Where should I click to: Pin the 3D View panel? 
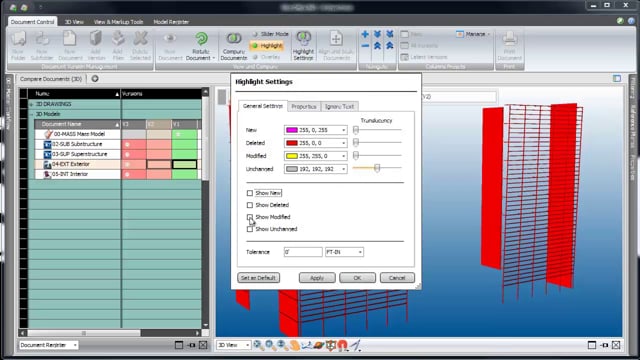click(604, 345)
